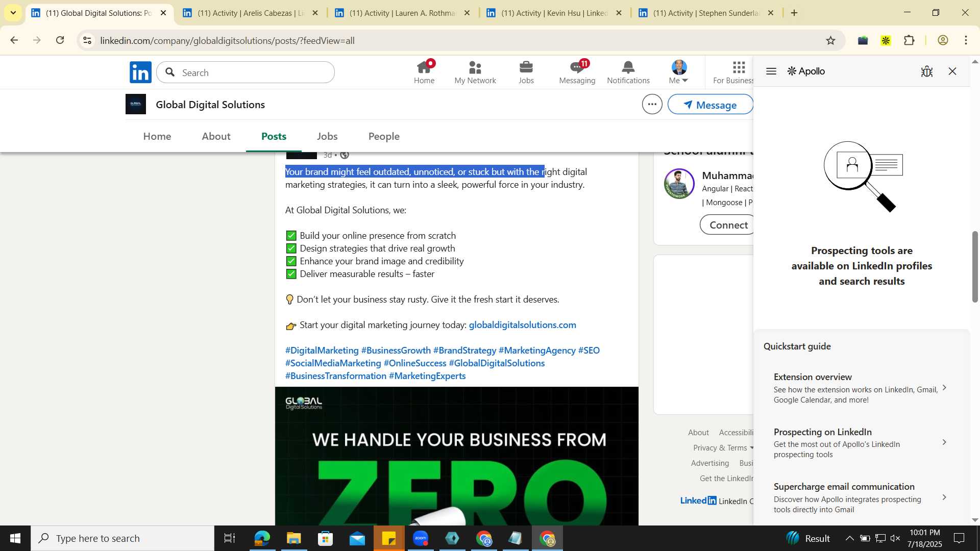The height and width of the screenshot is (551, 980).
Task: Connect with Muhammad suggestion
Action: (x=726, y=225)
